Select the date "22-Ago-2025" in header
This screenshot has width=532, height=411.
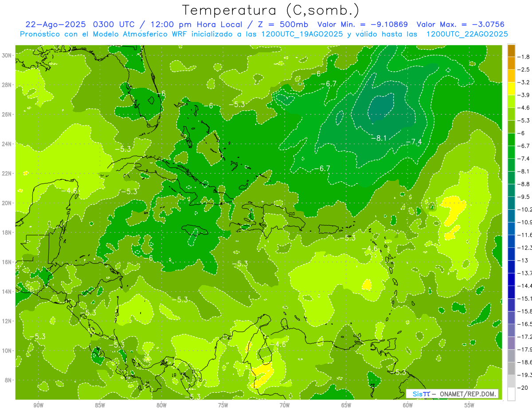55,24
